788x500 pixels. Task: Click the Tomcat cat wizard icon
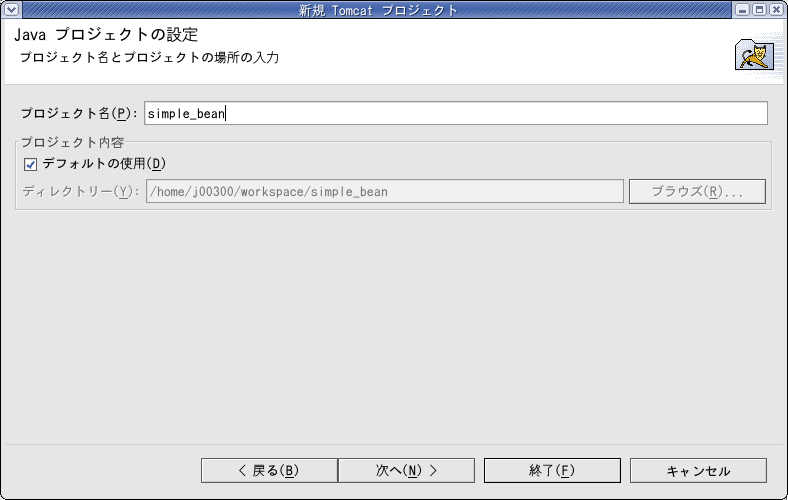[x=755, y=57]
